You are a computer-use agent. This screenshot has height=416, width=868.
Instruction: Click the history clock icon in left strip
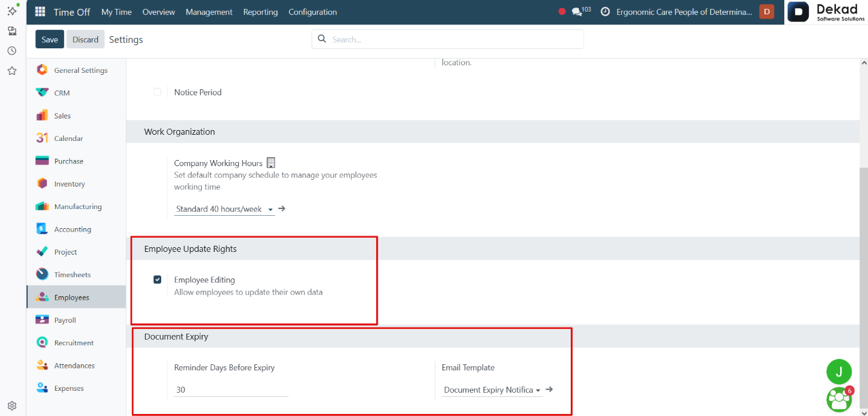12,50
